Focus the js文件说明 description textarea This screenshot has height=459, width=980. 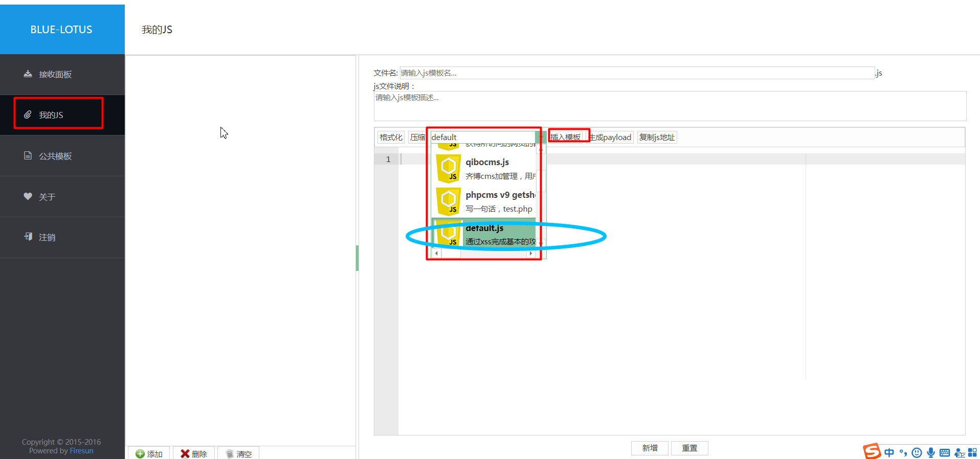pos(670,106)
